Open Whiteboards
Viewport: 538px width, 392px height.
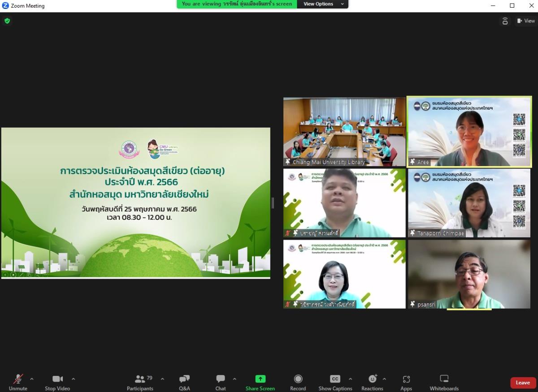(x=444, y=382)
